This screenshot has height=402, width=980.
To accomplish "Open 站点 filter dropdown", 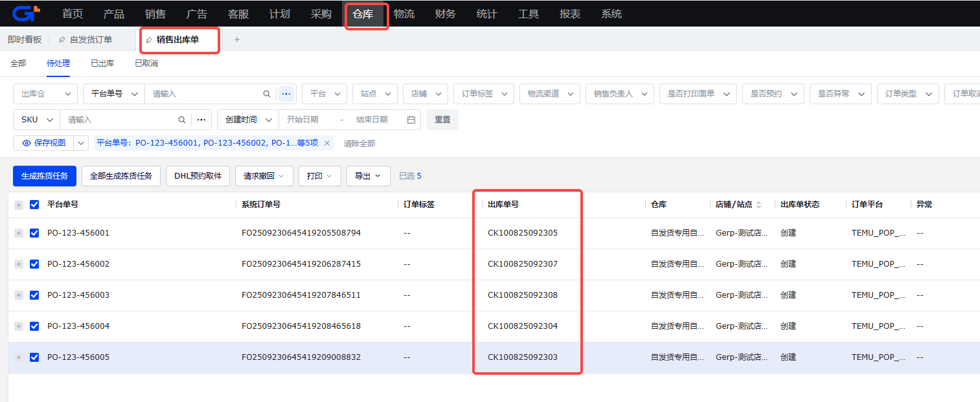I will (375, 94).
